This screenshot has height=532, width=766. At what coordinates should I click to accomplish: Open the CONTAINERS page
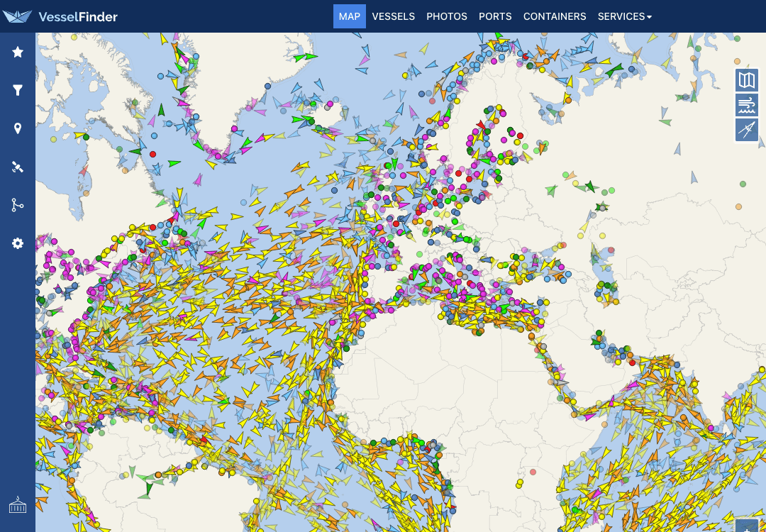click(555, 16)
